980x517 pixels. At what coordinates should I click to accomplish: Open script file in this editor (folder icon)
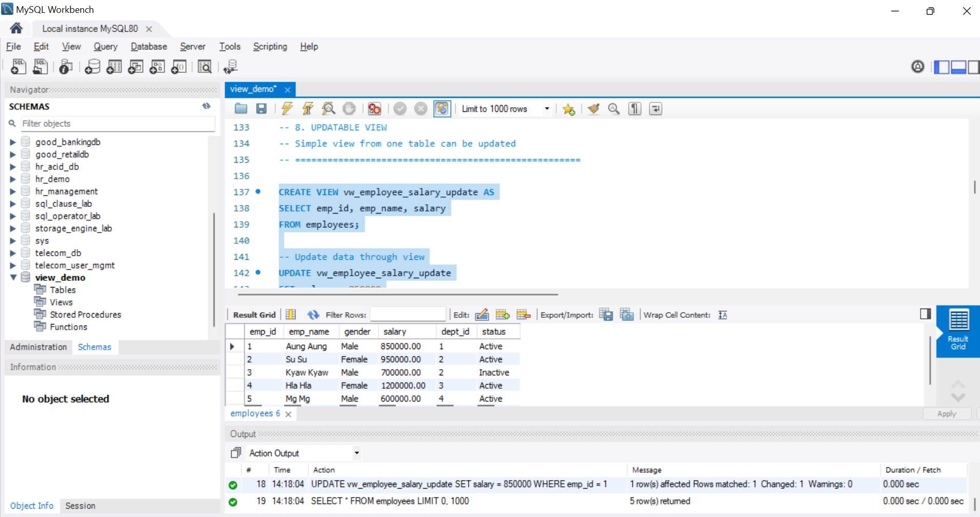pos(241,109)
